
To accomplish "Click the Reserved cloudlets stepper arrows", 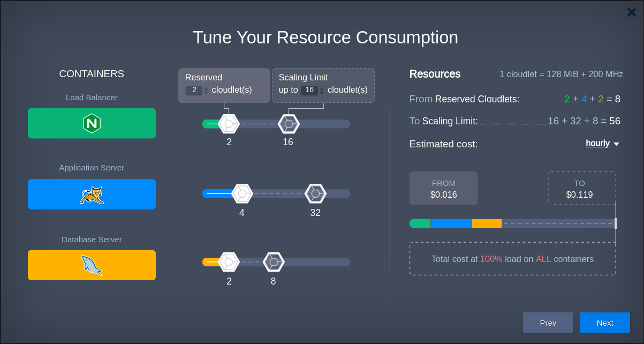I will 206,91.
